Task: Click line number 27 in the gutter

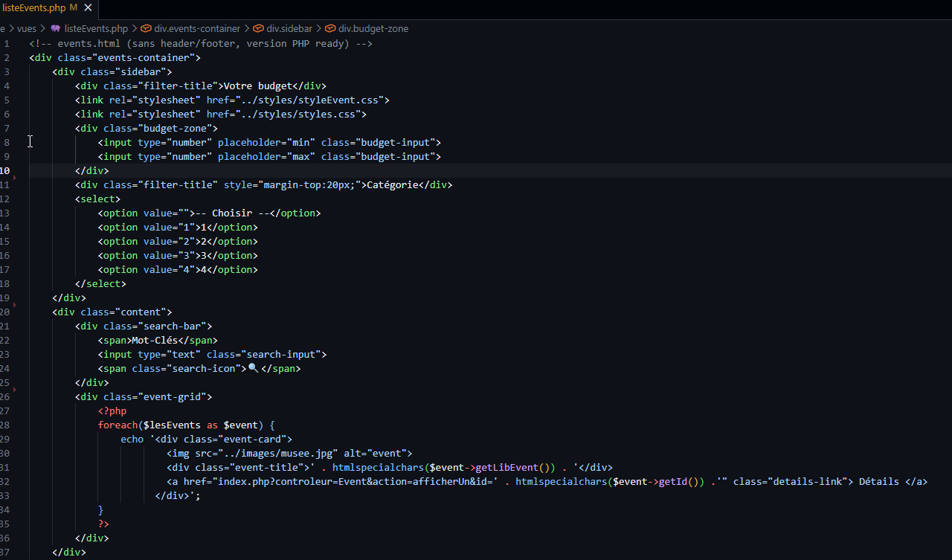Action: [5, 411]
